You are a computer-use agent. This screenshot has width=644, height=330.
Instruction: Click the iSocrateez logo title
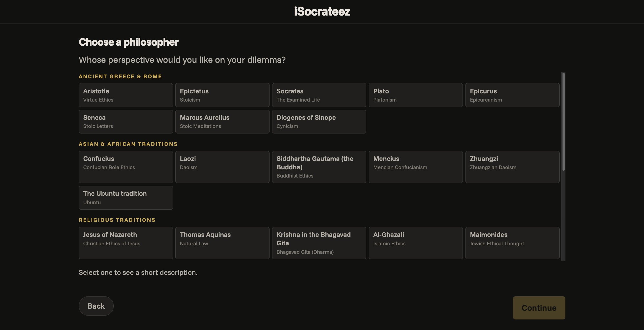click(322, 12)
